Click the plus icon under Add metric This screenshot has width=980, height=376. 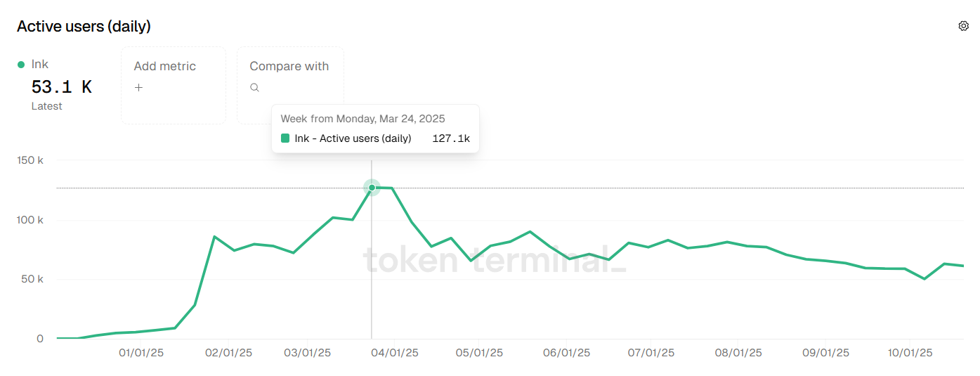tap(138, 88)
